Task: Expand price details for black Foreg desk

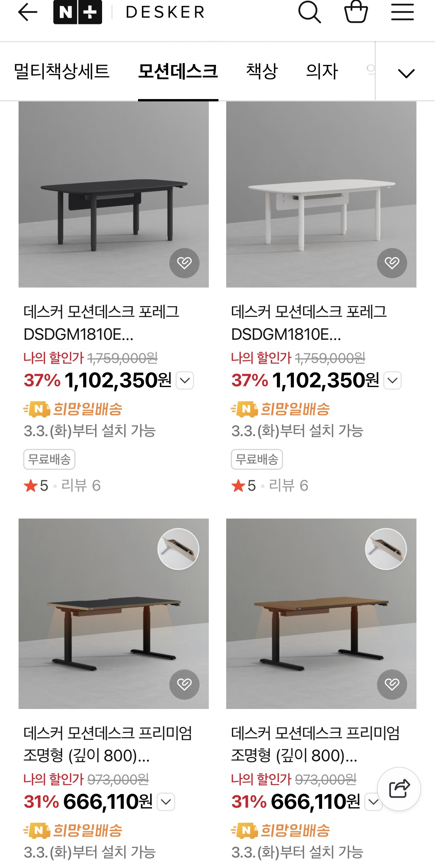Action: coord(185,380)
